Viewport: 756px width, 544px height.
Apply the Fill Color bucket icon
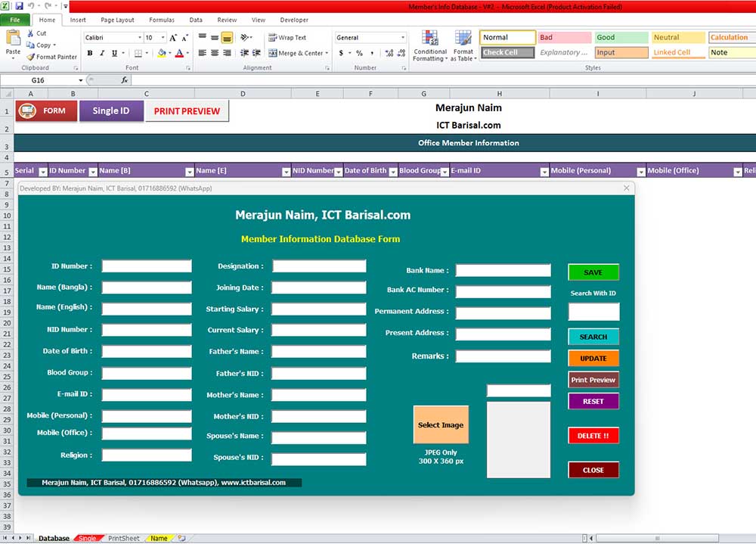click(162, 53)
